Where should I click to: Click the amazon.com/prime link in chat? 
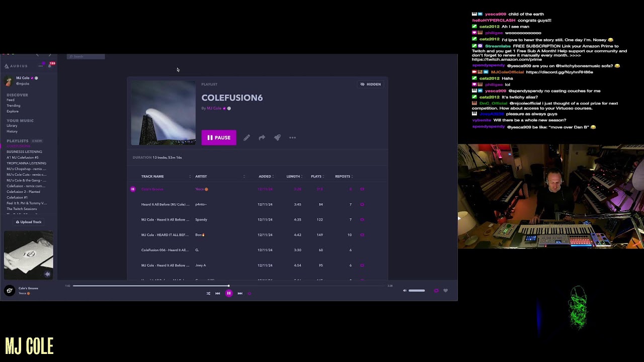point(507,59)
